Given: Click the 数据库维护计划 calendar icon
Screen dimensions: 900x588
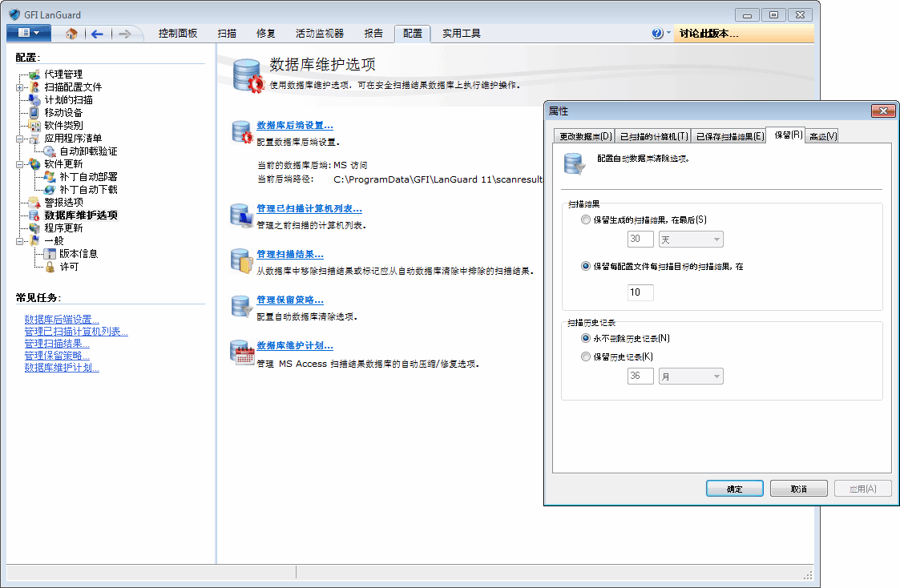Looking at the screenshot, I should point(242,352).
